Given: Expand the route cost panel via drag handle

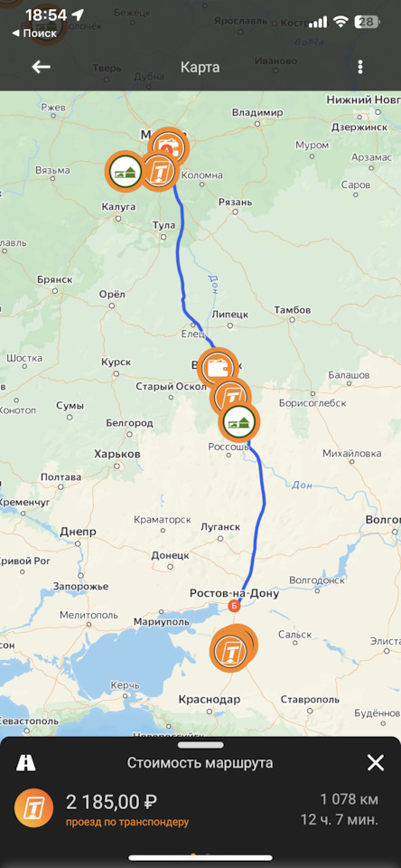Looking at the screenshot, I should pos(200,745).
